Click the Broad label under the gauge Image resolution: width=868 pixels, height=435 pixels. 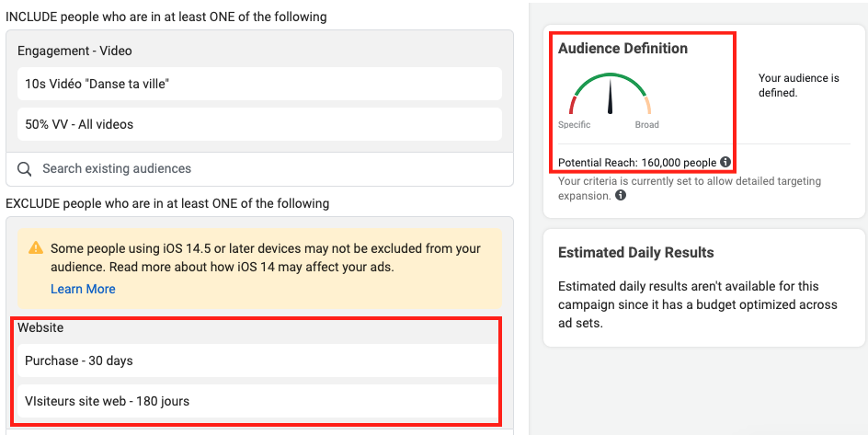(x=646, y=125)
